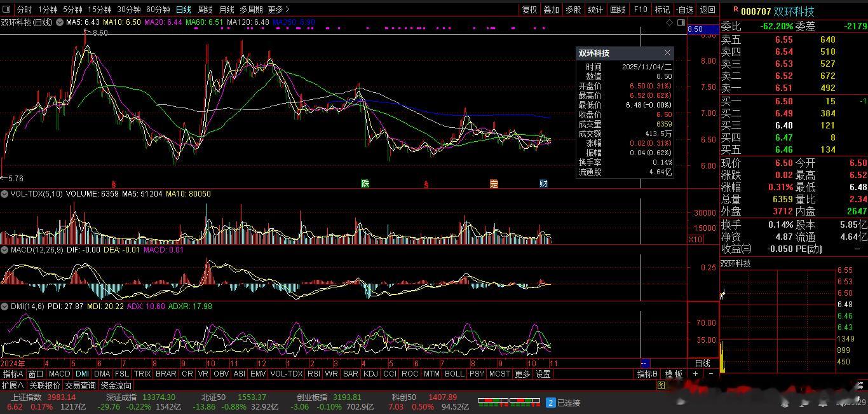Viewport: 868px width, 414px height.
Task: Click the 统计 statistics button
Action: tap(595, 10)
